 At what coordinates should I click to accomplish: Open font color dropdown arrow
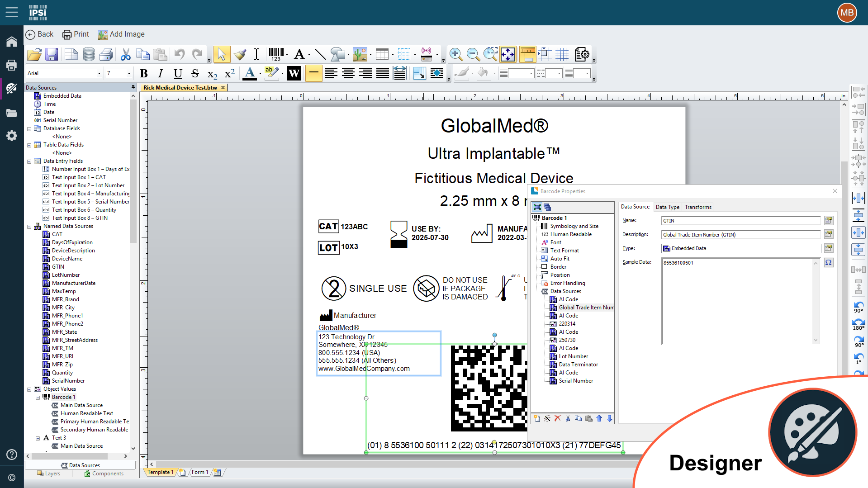260,74
